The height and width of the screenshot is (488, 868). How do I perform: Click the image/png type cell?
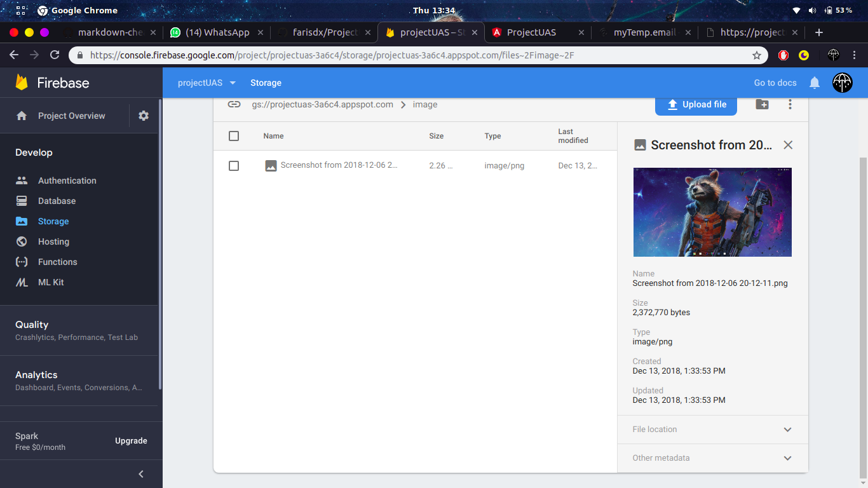pos(505,166)
